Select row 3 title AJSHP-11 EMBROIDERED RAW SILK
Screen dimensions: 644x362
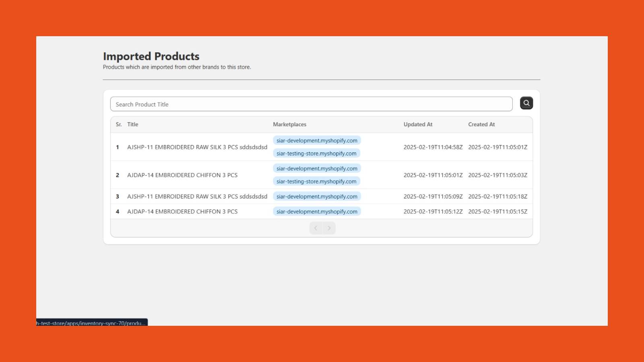click(x=197, y=196)
